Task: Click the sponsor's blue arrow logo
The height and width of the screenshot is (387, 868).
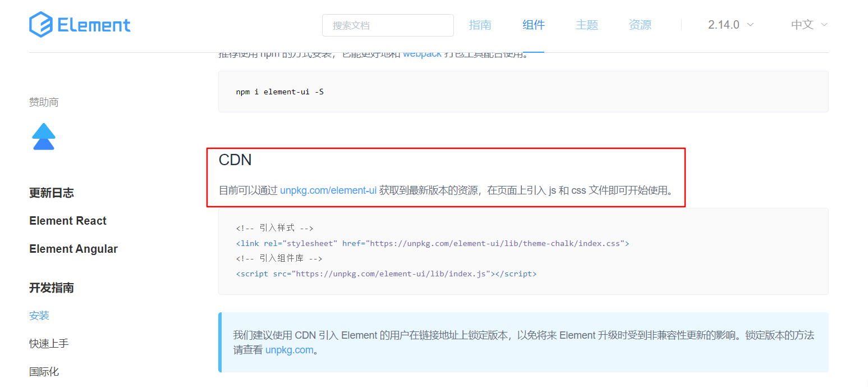Action: (x=44, y=136)
